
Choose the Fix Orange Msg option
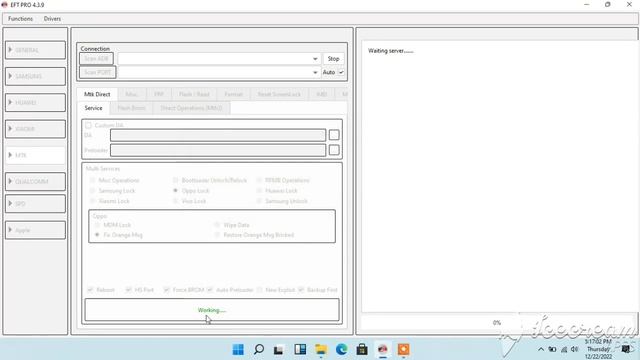click(97, 235)
